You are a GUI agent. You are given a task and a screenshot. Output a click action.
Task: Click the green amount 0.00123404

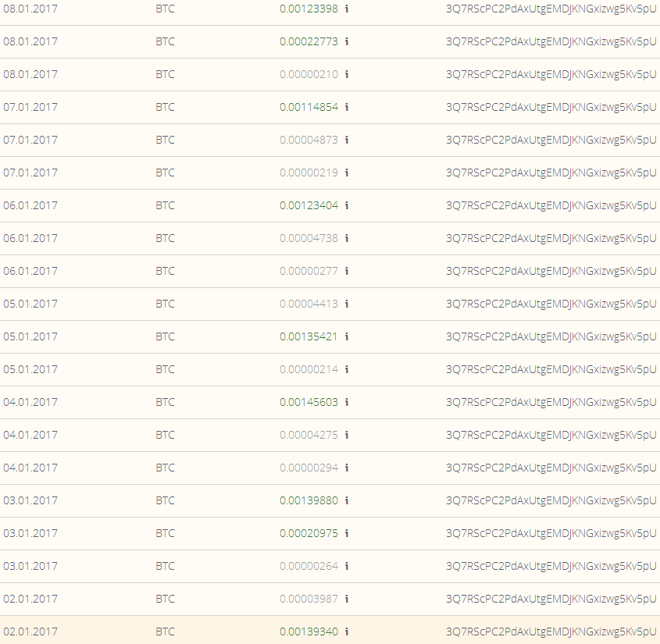pos(309,206)
